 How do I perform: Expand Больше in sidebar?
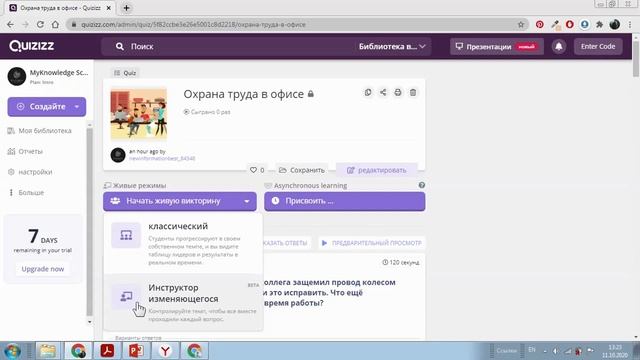click(27, 193)
